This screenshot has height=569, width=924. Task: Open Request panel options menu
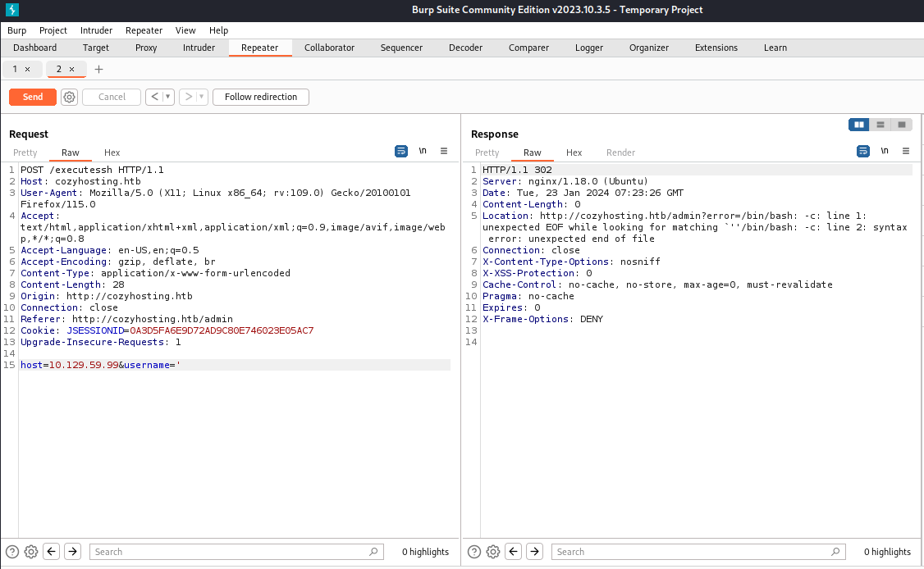[x=444, y=152]
